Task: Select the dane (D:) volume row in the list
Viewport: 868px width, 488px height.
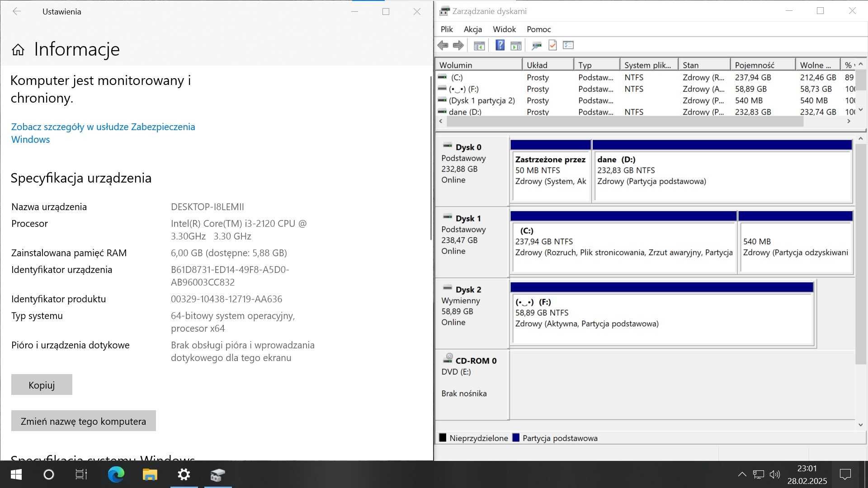Action: pyautogui.click(x=646, y=112)
